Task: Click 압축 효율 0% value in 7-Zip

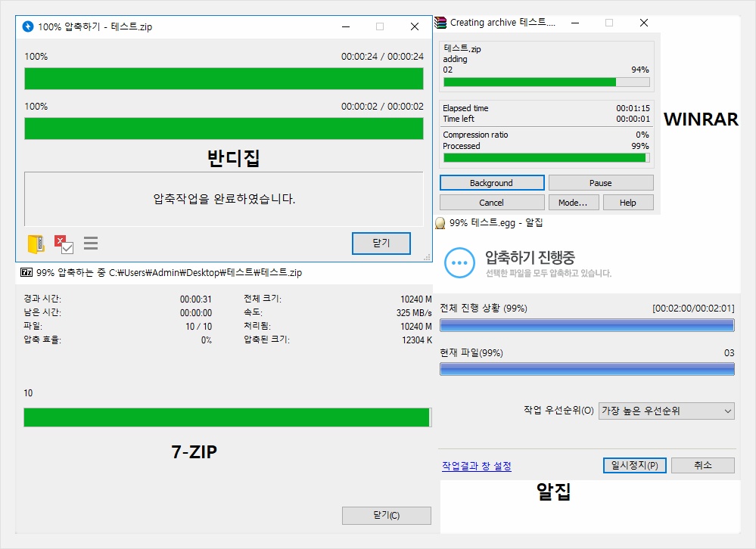Action: click(x=207, y=340)
